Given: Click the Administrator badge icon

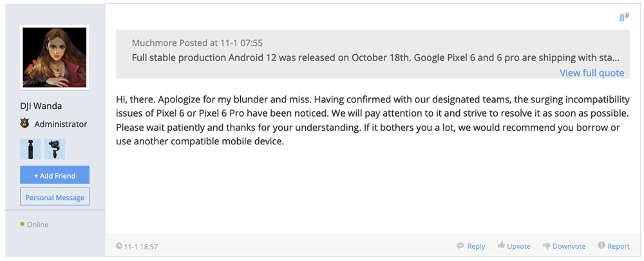Looking at the screenshot, I should pyautogui.click(x=24, y=124).
